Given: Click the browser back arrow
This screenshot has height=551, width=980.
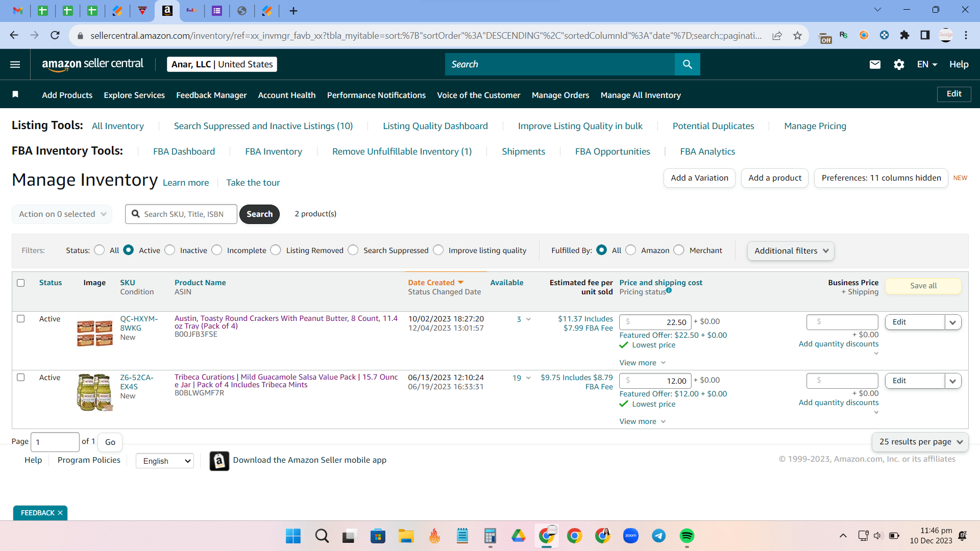Looking at the screenshot, I should [x=14, y=35].
